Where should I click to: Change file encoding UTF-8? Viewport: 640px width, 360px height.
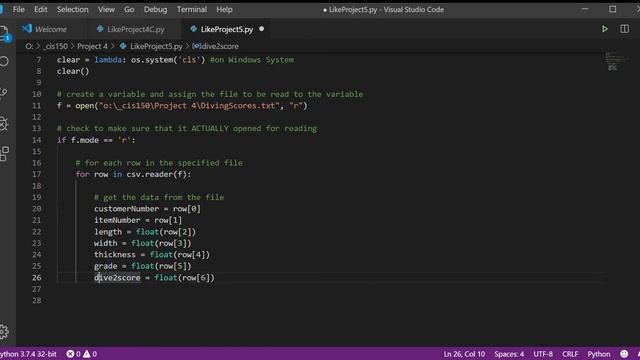pos(543,354)
